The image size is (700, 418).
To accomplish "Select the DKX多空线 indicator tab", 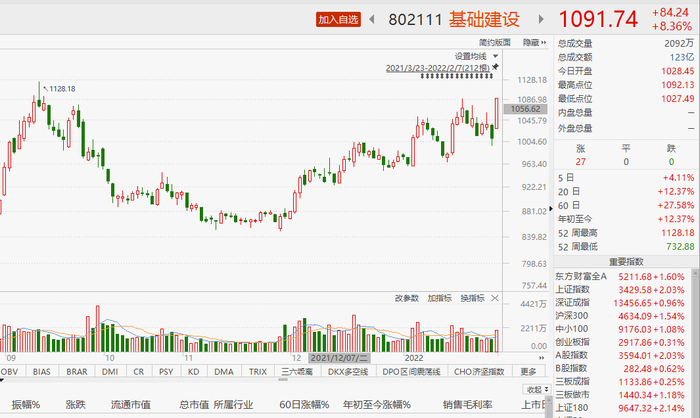I will tap(348, 372).
